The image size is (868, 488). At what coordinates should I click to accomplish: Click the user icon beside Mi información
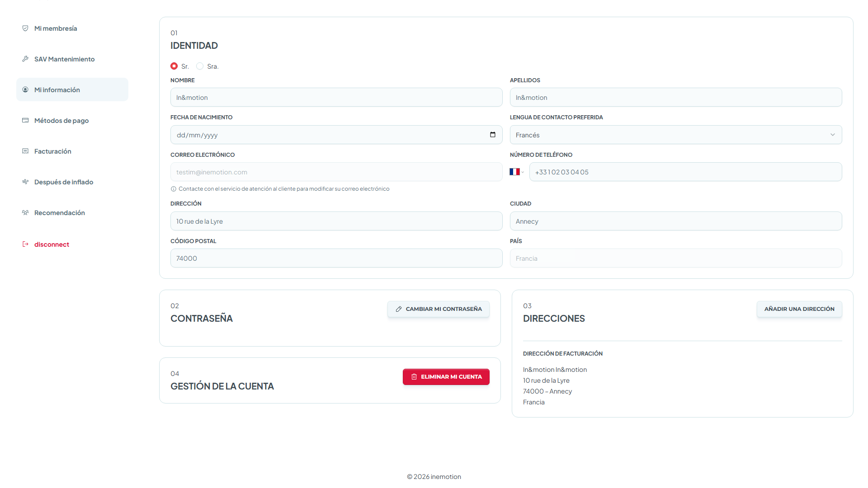25,89
